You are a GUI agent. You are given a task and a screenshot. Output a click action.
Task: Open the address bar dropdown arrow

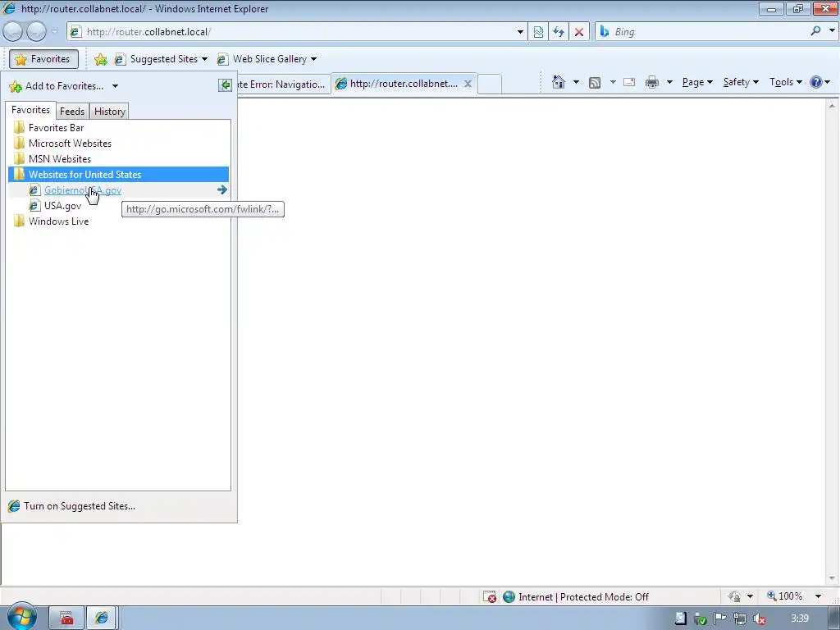[520, 32]
